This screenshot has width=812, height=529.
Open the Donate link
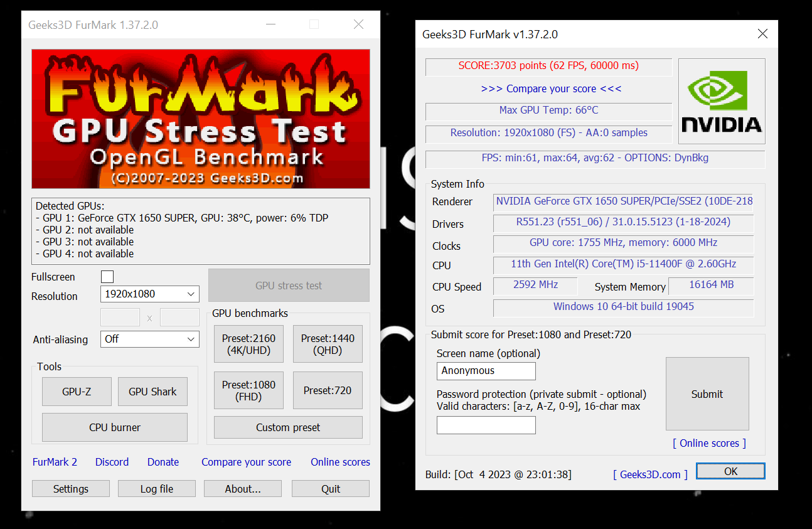[163, 462]
